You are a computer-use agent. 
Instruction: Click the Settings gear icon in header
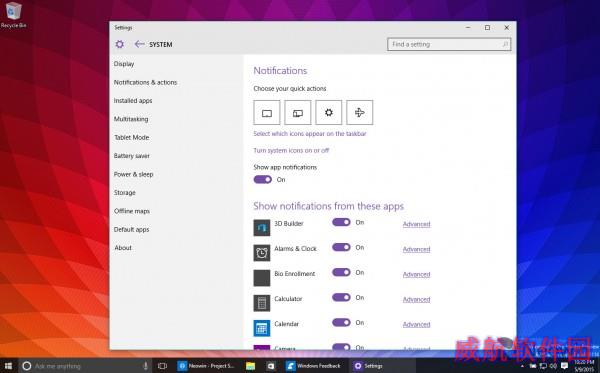(120, 44)
